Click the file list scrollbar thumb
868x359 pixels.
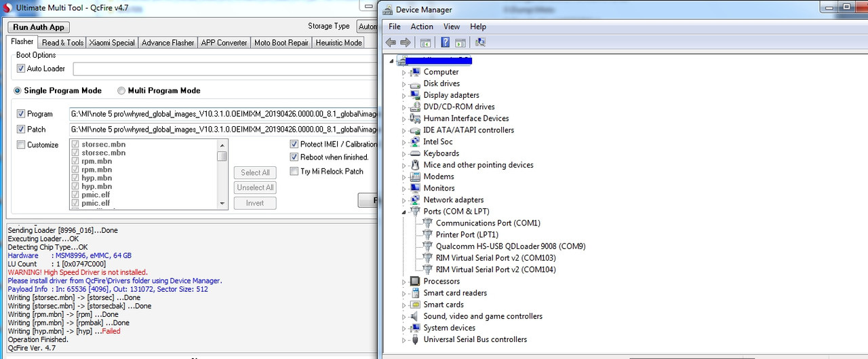coord(222,156)
